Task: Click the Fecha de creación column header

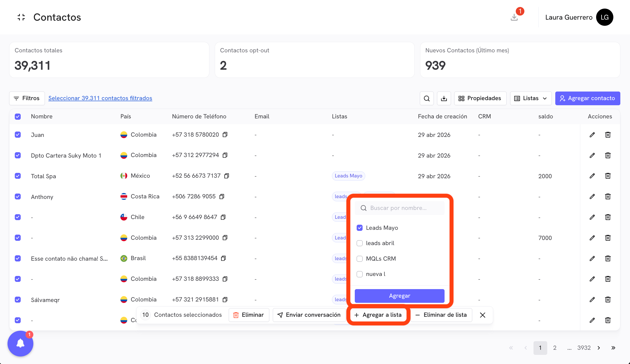Action: (x=442, y=117)
